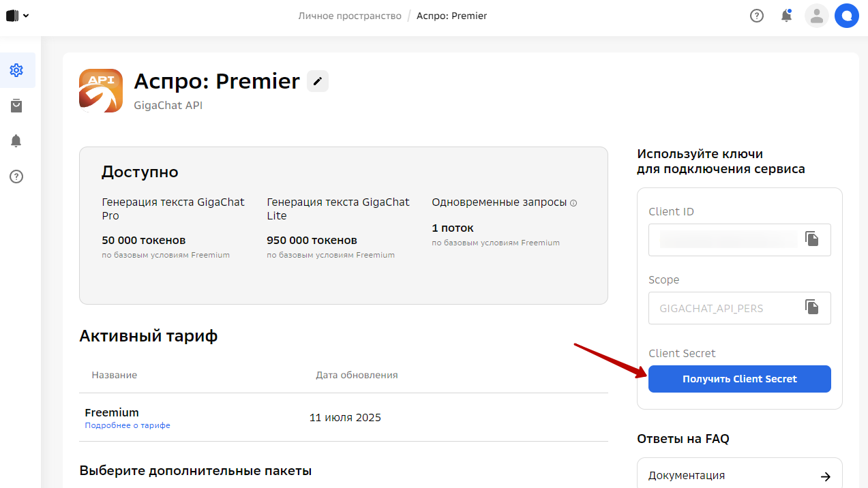Click the Аспро: Premier breadcrumb
This screenshot has width=868, height=488.
click(x=452, y=16)
